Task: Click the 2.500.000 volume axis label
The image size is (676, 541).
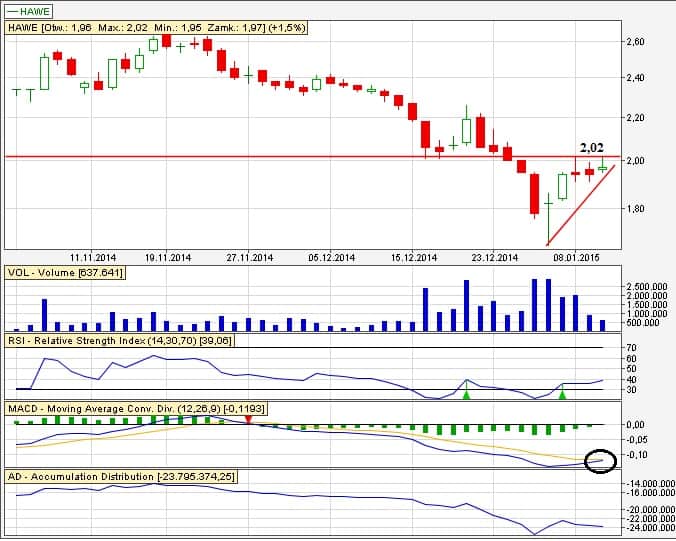Action: 647,287
